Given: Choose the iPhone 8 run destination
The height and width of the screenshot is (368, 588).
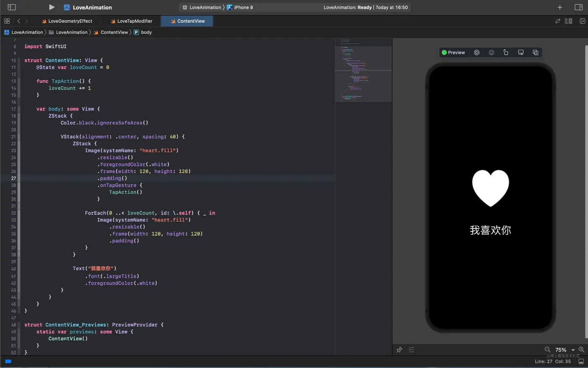Looking at the screenshot, I should click(240, 7).
